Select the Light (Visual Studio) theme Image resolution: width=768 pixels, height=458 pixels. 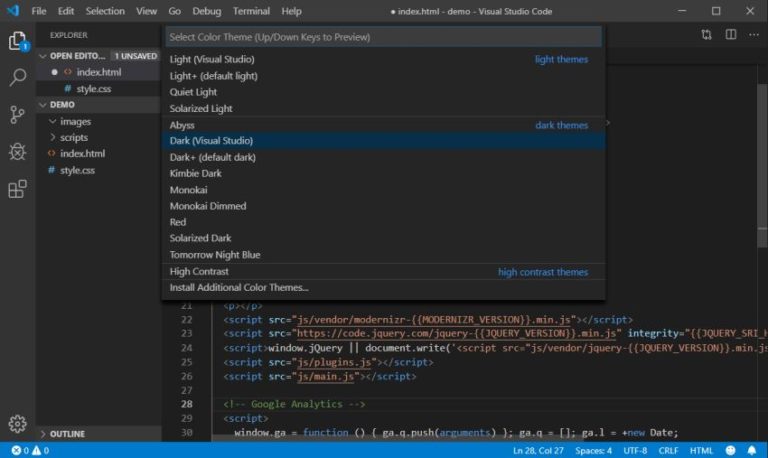pyautogui.click(x=384, y=59)
